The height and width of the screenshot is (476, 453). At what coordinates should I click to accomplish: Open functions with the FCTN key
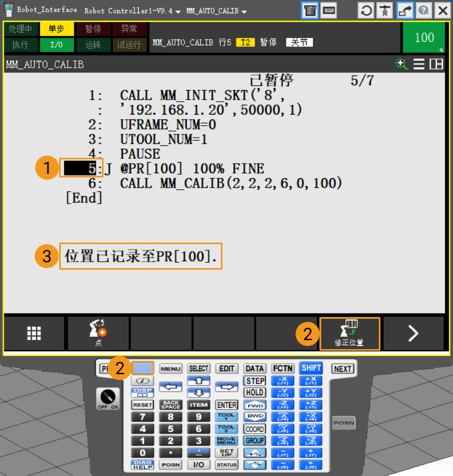coord(283,368)
